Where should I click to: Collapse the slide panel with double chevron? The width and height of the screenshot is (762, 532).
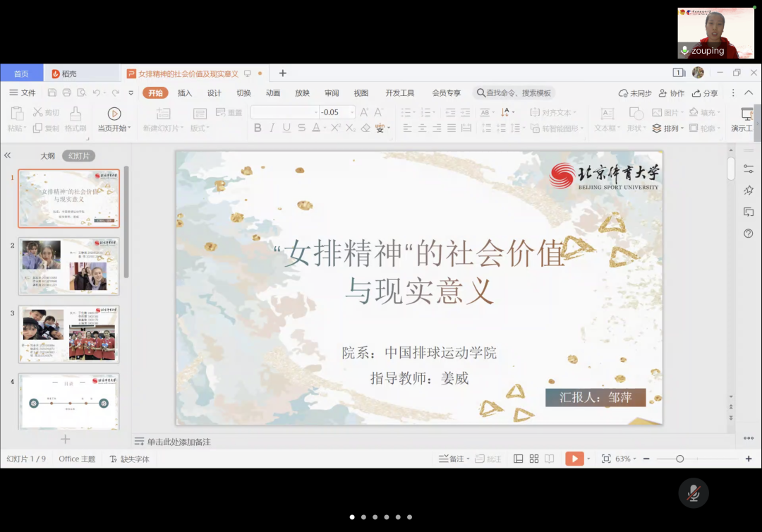(x=7, y=155)
